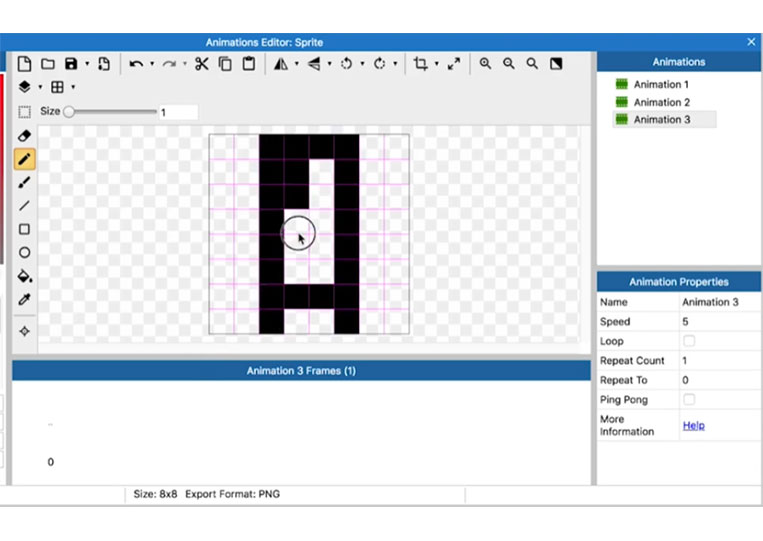Flip the image vertically
The width and height of the screenshot is (763, 541).
point(314,64)
